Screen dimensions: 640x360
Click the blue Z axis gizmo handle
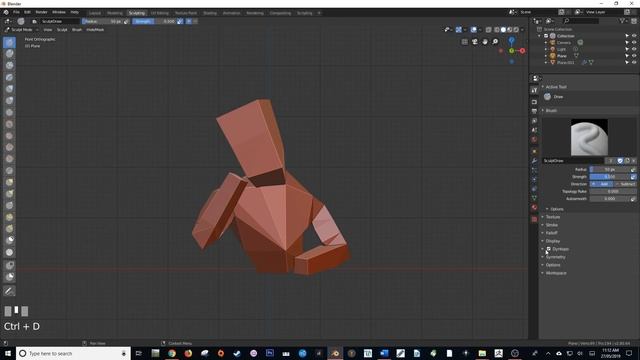click(x=511, y=40)
